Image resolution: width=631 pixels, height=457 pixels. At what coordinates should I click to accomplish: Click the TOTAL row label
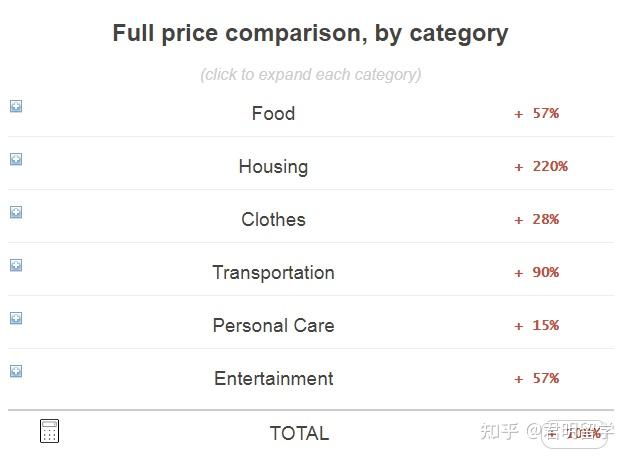[x=299, y=433]
